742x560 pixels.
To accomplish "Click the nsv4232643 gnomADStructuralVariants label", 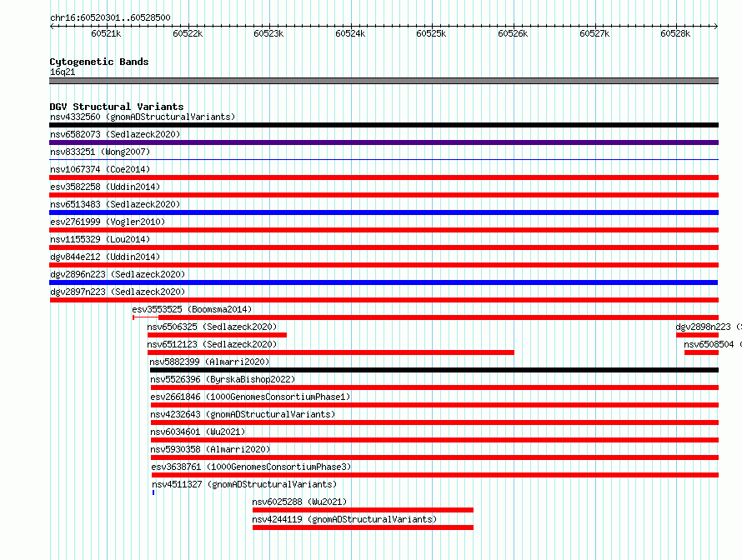I will pyautogui.click(x=243, y=414).
